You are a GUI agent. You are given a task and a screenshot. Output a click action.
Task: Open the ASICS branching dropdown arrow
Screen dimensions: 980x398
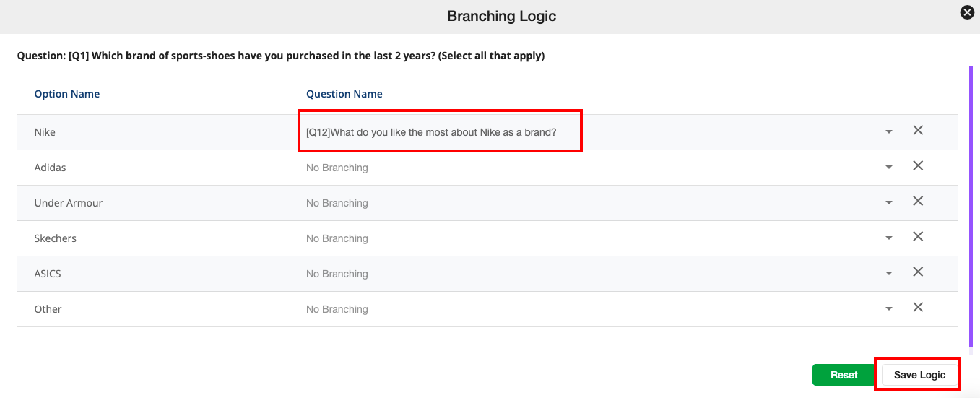889,274
